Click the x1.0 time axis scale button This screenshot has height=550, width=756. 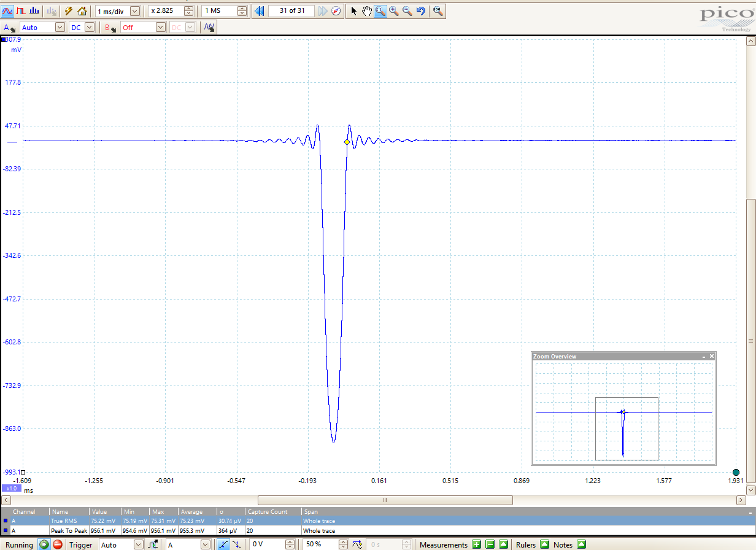click(11, 489)
